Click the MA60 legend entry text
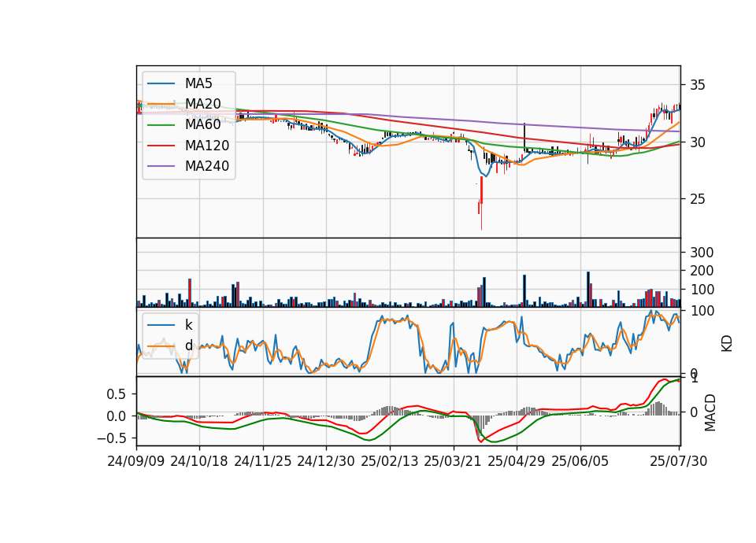This screenshot has height=543, width=756. click(x=202, y=124)
